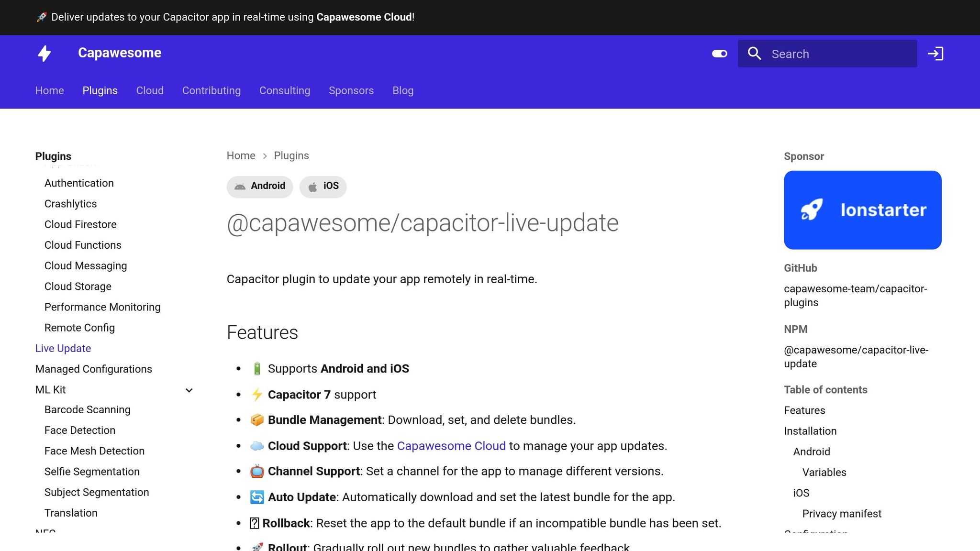Follow the Capawesome Cloud banner link

(x=364, y=17)
